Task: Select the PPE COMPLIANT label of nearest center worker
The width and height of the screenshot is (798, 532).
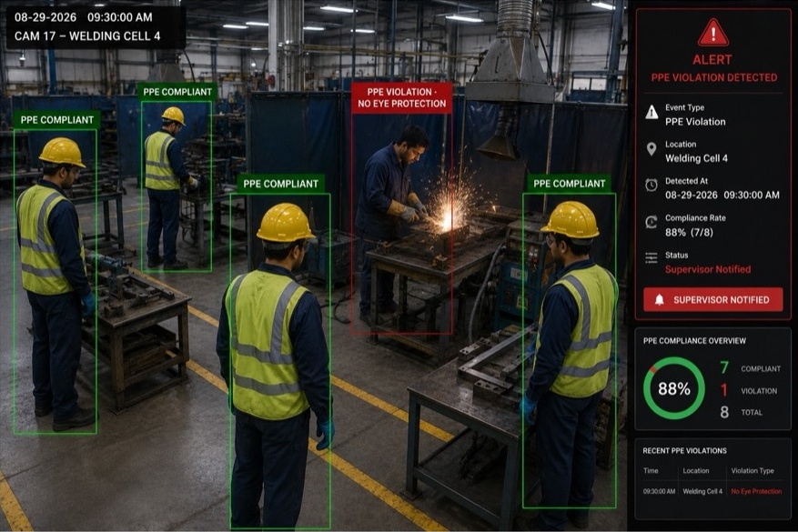Action: click(x=280, y=184)
